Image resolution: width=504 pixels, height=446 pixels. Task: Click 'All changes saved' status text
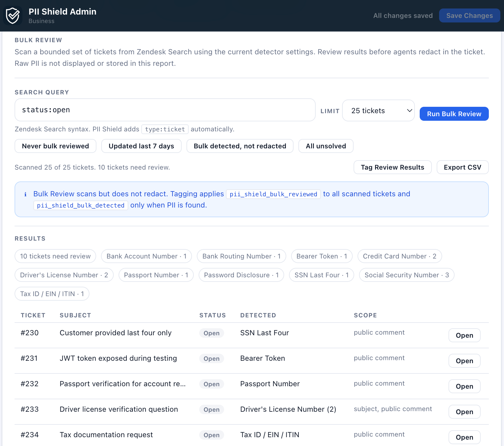coord(403,16)
